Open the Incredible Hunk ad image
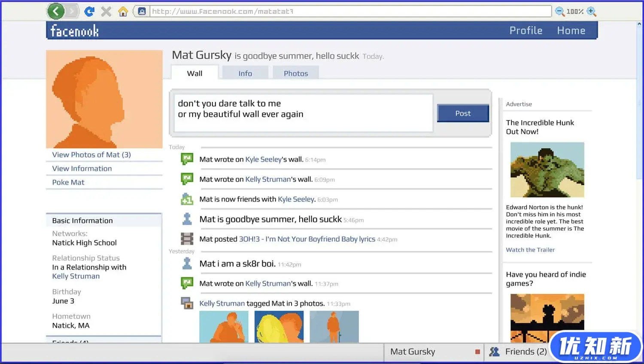Viewport: 644px width, 364px height. pyautogui.click(x=547, y=170)
